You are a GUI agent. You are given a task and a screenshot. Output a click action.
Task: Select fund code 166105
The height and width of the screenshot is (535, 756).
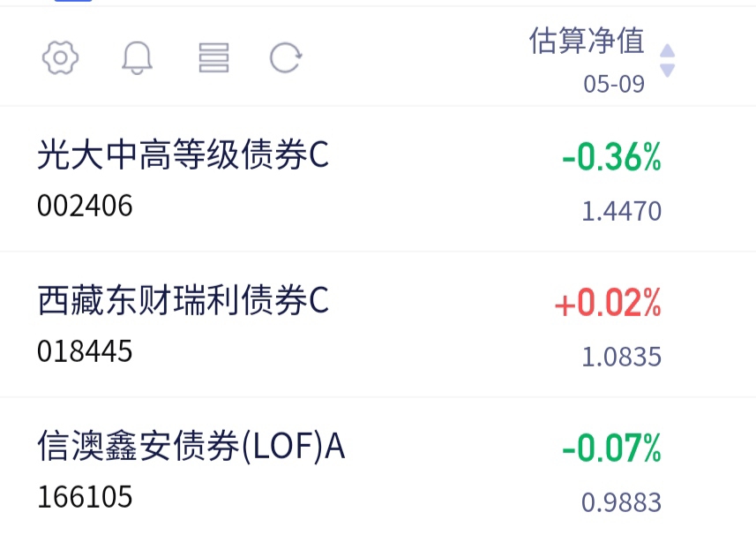[x=85, y=497]
